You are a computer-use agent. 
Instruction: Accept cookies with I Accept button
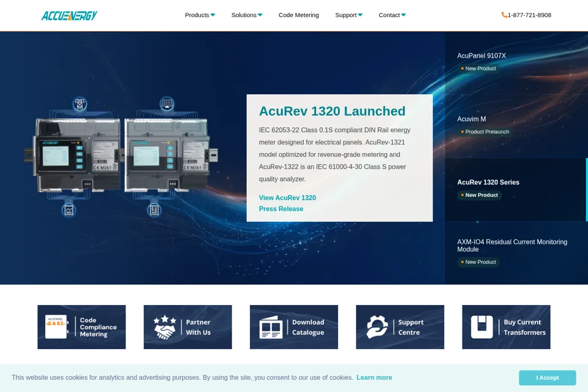pyautogui.click(x=547, y=378)
